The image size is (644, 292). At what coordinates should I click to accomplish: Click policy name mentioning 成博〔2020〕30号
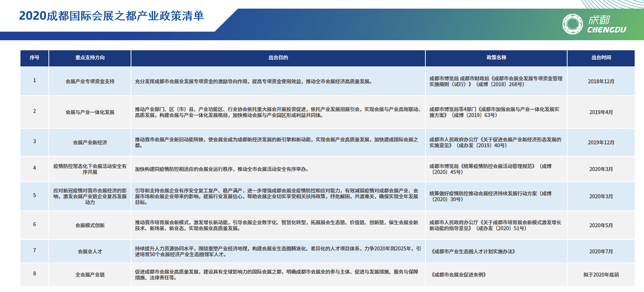coord(490,196)
